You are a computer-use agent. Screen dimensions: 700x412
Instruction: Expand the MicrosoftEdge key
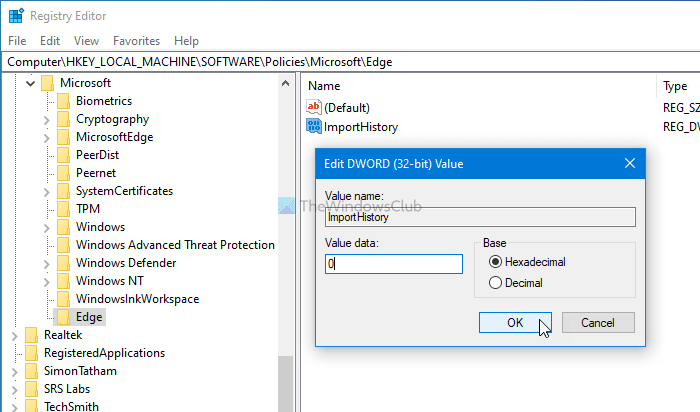click(46, 137)
